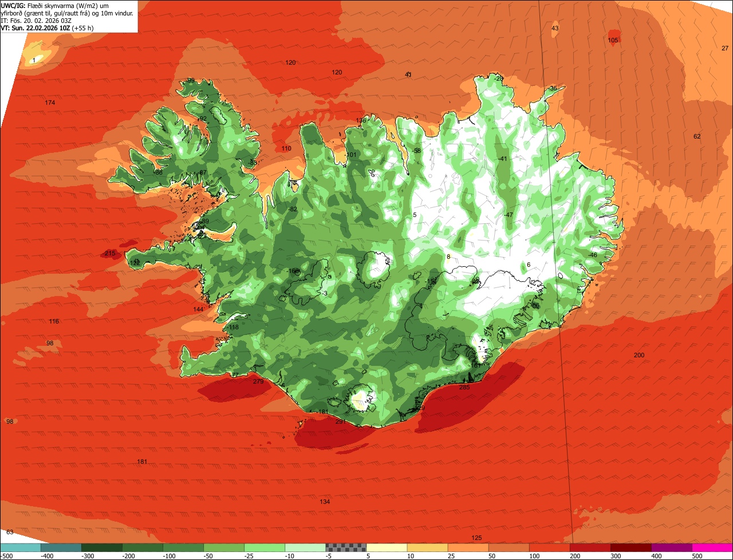Screen dimensions: 733x560
Task: Click the map value '125' just above the legend
Action: (476, 538)
